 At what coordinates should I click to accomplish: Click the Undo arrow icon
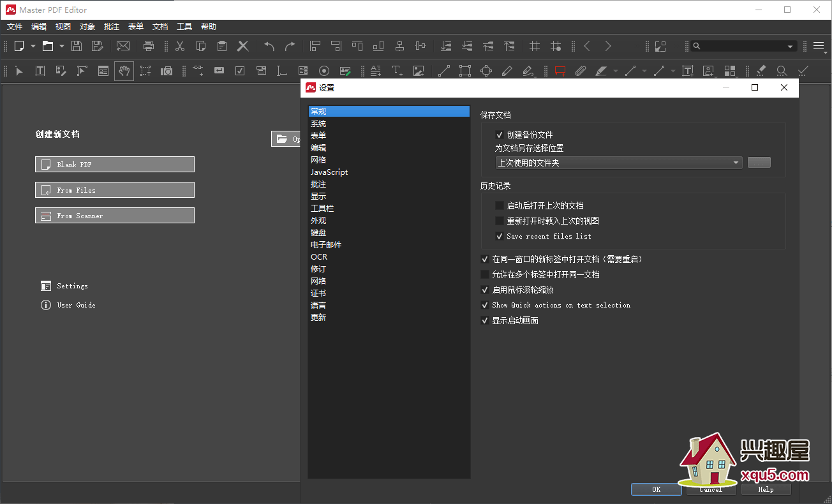pyautogui.click(x=269, y=46)
